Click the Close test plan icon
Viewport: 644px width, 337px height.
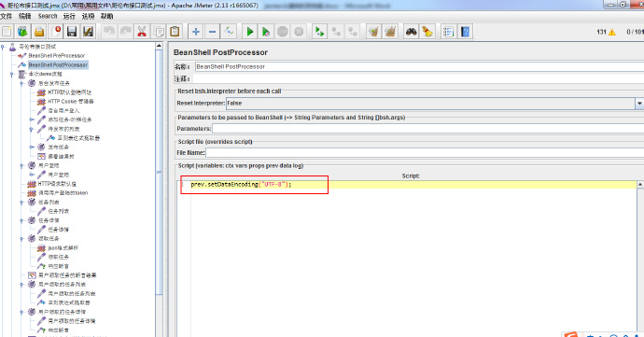pyautogui.click(x=56, y=32)
